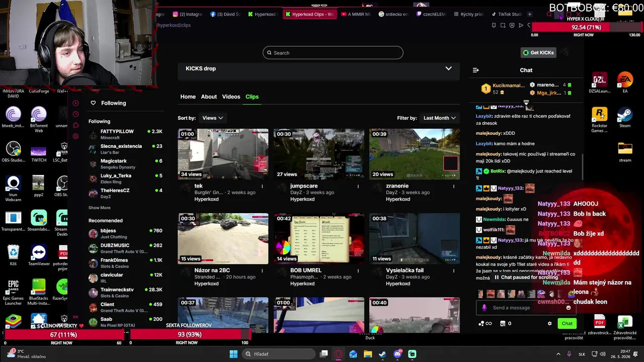Open options for the tek clip
This screenshot has height=362, width=644.
coord(262,186)
